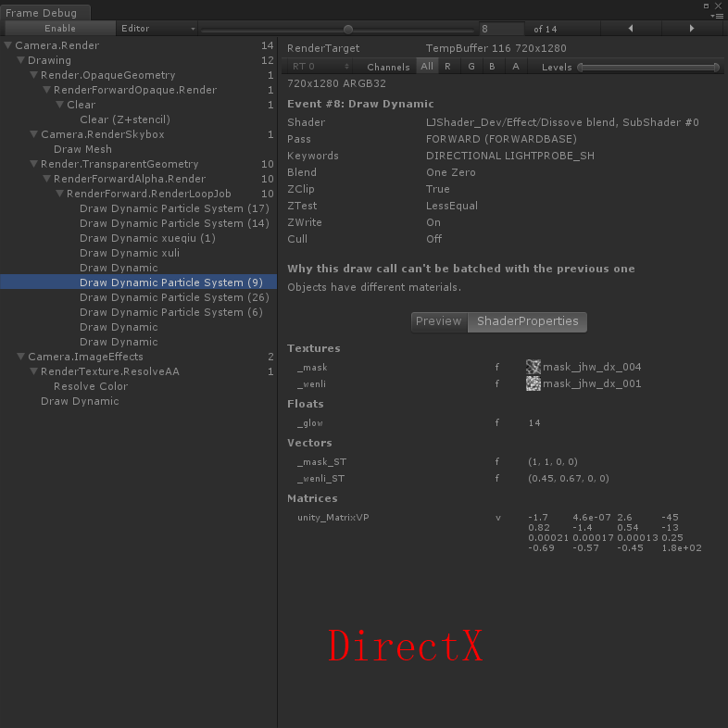Screen dimensions: 728x728
Task: Click the 720x1280 ARGB32 format text
Action: [x=336, y=83]
